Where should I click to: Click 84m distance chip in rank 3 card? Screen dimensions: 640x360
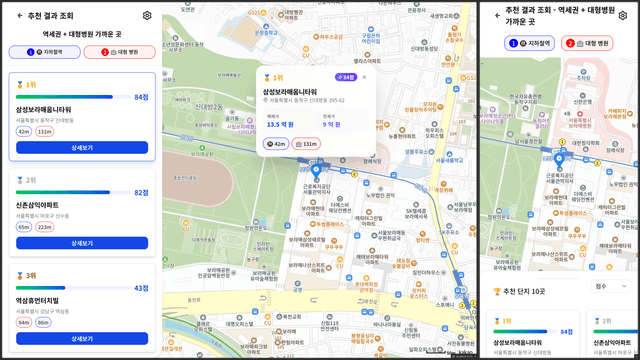(24, 322)
